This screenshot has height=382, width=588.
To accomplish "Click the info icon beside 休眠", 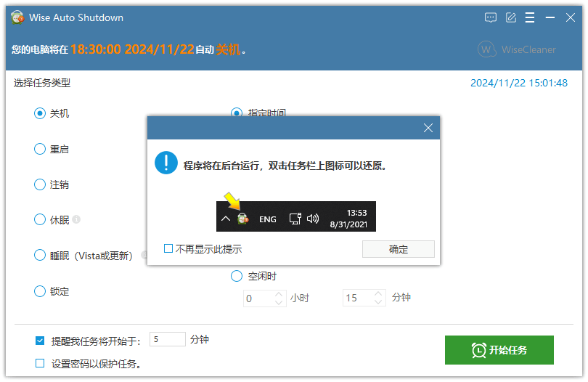I will 76,219.
